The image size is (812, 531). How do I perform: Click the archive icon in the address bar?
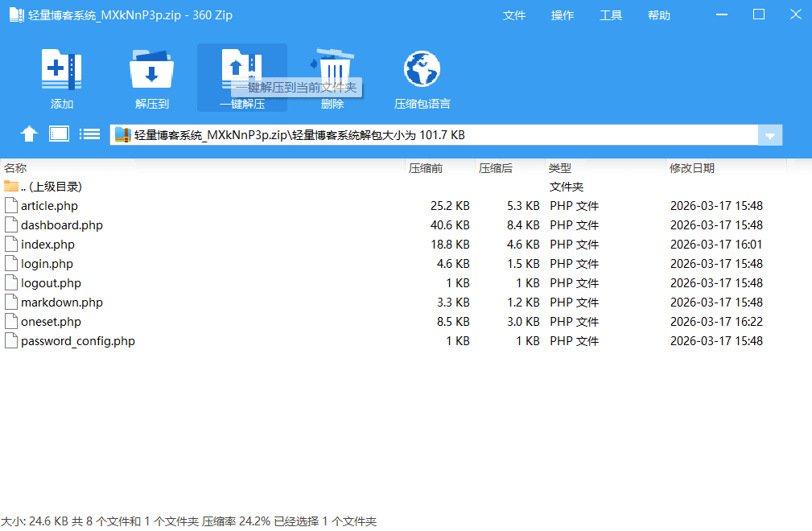[123, 134]
